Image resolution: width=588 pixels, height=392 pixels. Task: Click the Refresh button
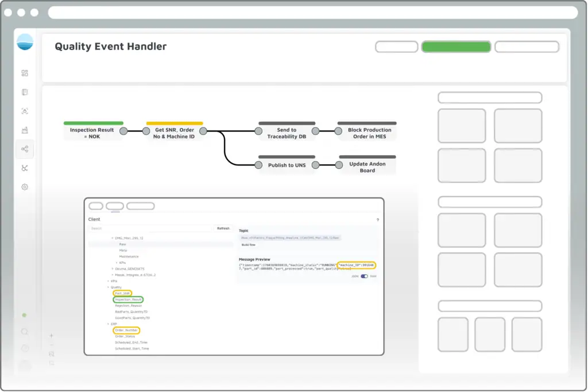[223, 228]
